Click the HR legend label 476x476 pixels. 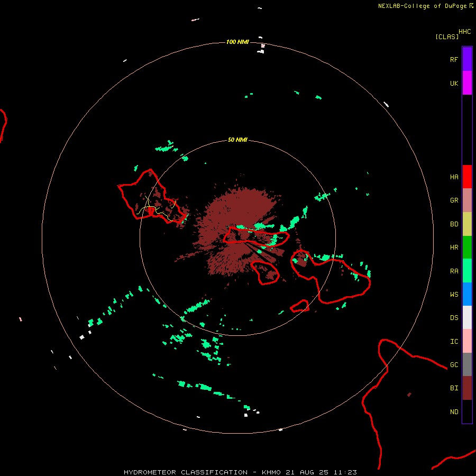pos(454,248)
